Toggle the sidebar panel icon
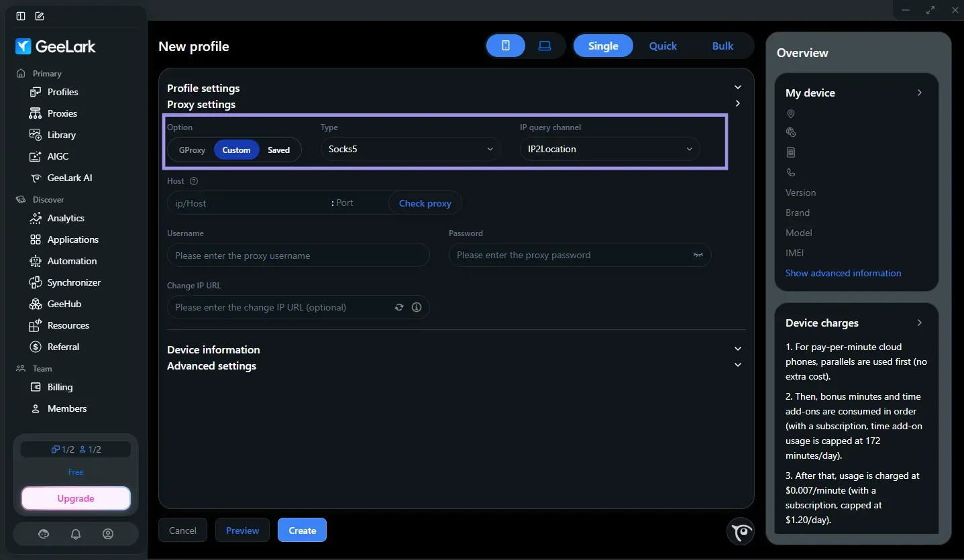Image resolution: width=964 pixels, height=560 pixels. pos(21,16)
